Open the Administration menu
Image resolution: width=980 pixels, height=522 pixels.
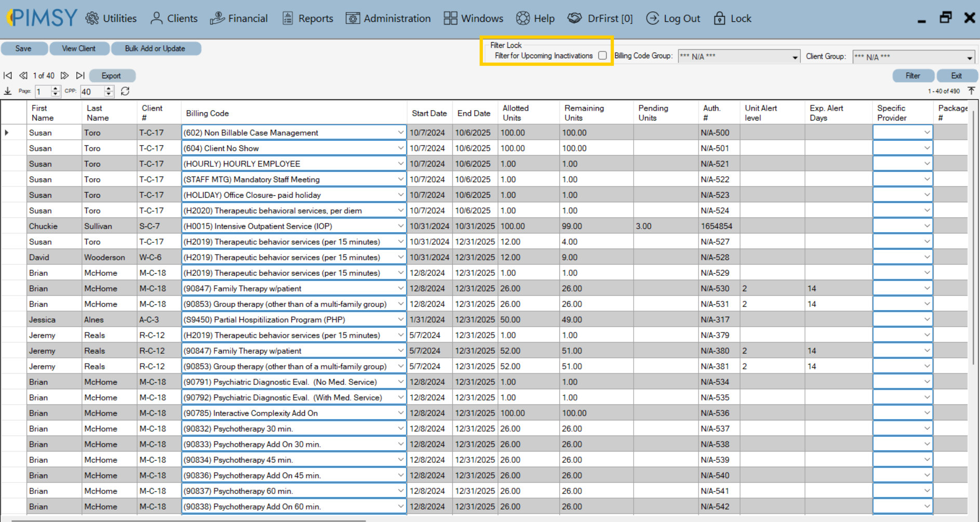tap(388, 18)
